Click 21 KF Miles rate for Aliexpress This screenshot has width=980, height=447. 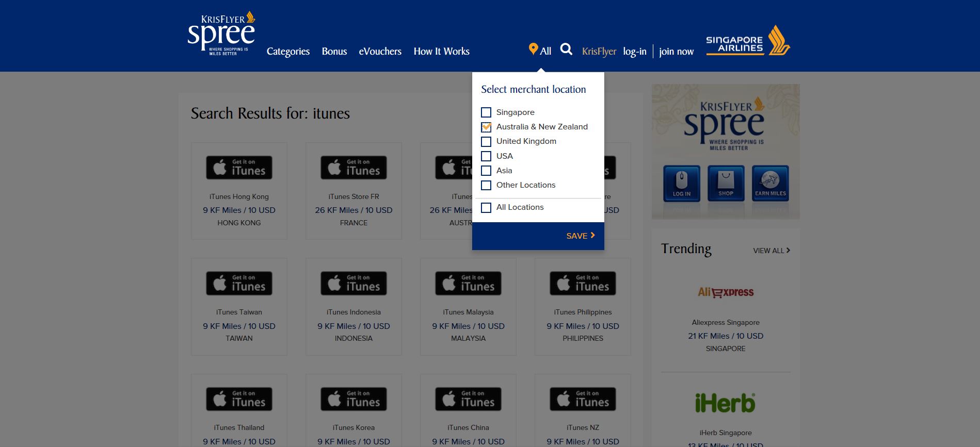(x=726, y=336)
